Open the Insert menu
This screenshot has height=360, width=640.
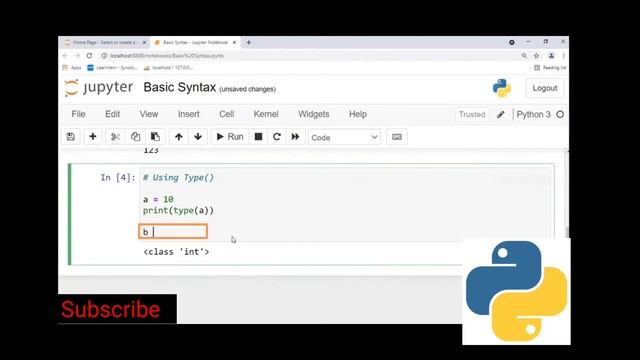coord(189,114)
